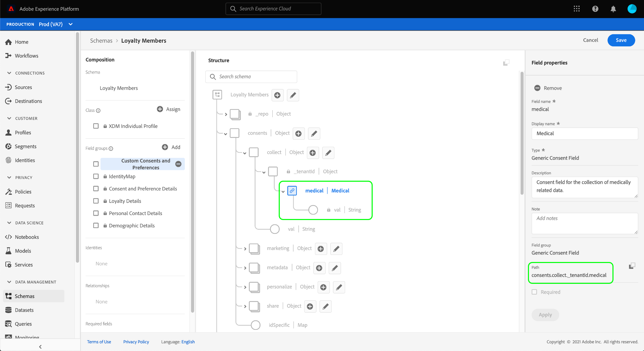Edit the share object with pencil icon
This screenshot has height=351, width=644.
point(325,306)
